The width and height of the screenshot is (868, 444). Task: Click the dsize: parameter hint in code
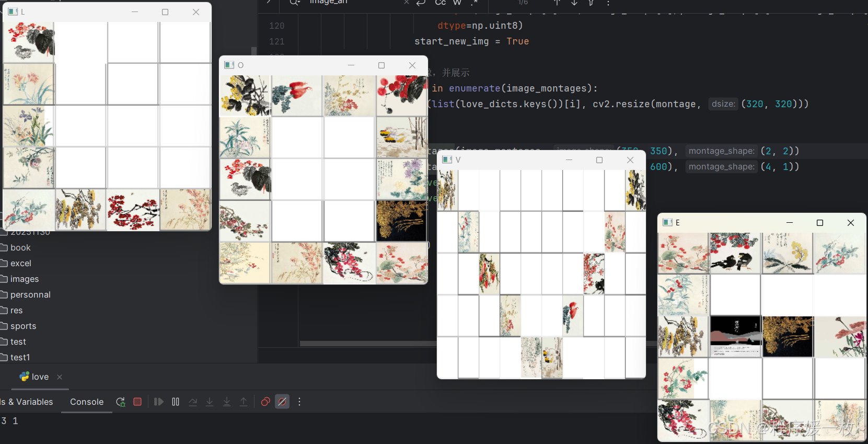(x=723, y=104)
